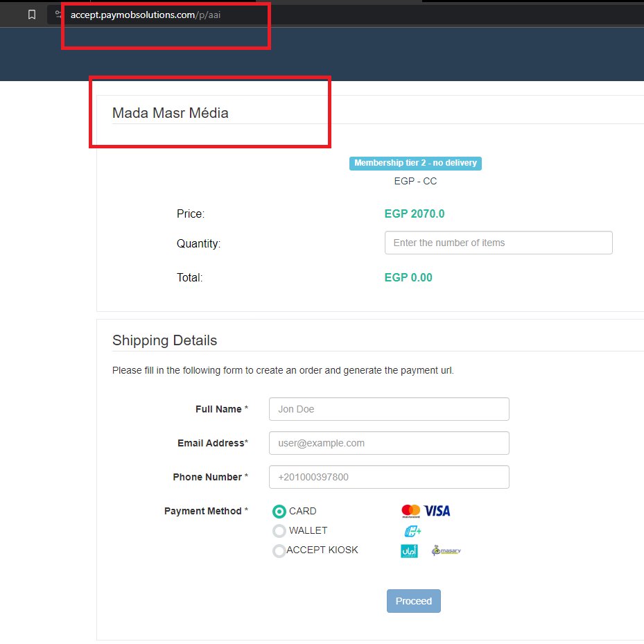This screenshot has width=644, height=644.
Task: Click the Price: label
Action: tap(191, 214)
